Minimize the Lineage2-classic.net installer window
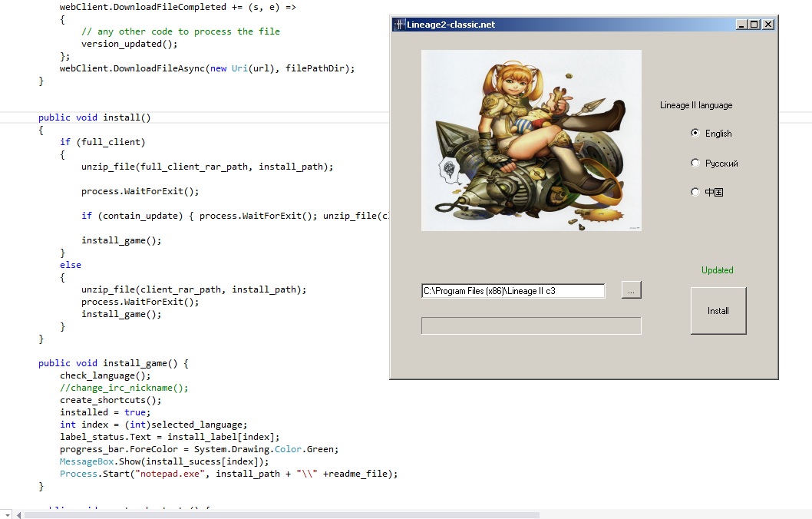812x519 pixels. [741, 25]
